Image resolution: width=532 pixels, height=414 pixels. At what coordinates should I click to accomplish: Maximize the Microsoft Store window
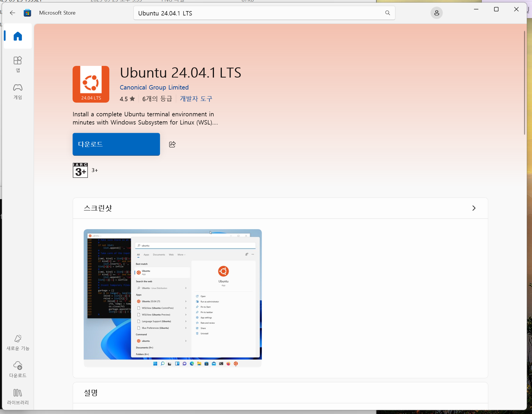496,9
